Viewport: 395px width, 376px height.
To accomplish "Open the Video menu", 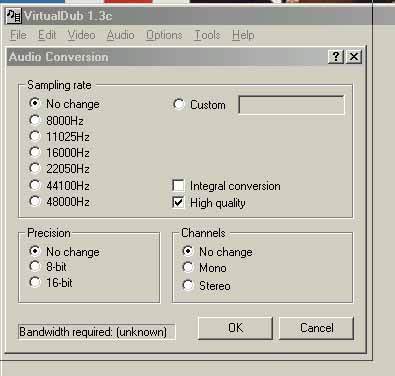I will (x=82, y=35).
